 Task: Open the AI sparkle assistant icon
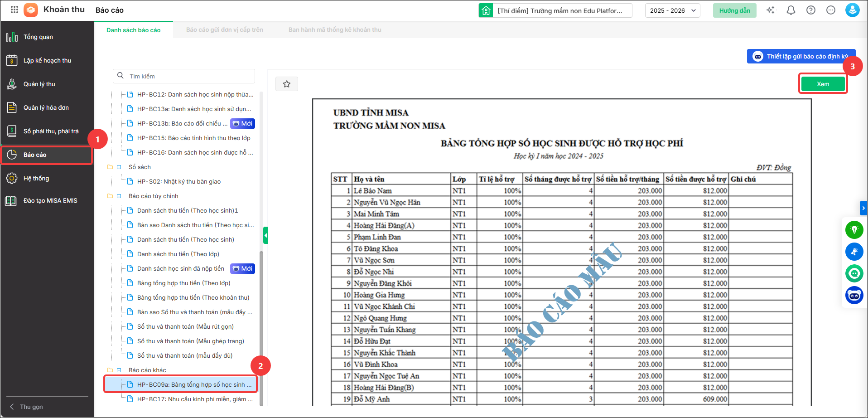pyautogui.click(x=771, y=10)
